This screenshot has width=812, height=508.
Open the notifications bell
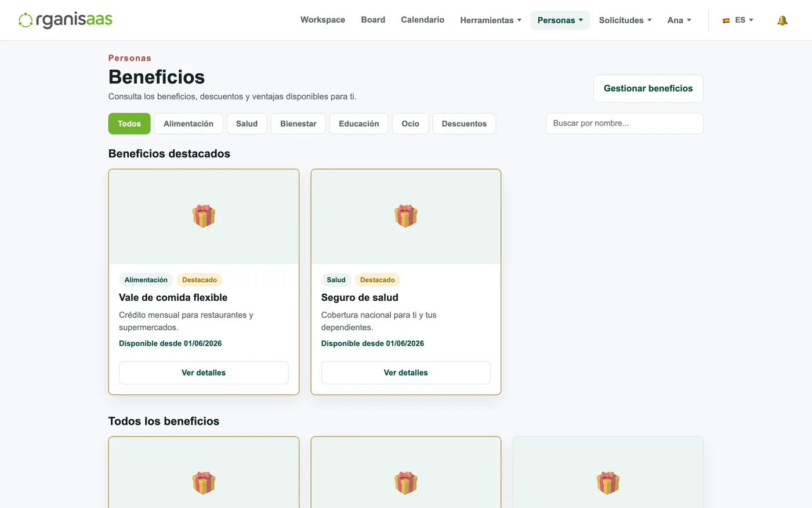[782, 20]
